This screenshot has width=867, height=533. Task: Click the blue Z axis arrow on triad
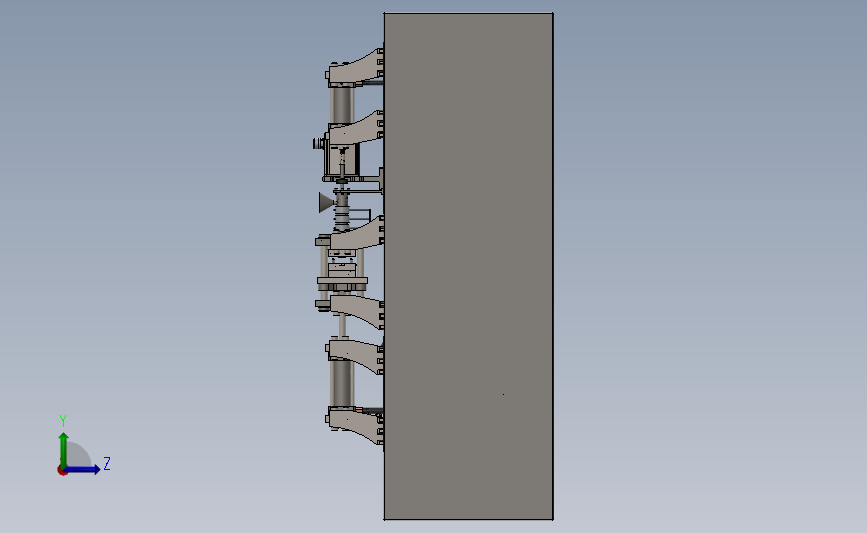coord(83,470)
